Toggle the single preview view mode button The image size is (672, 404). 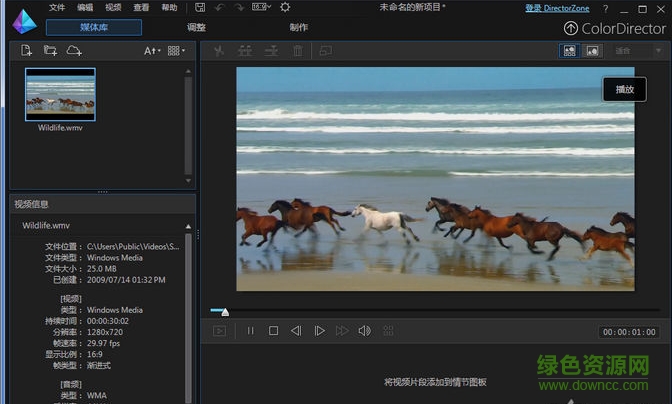[x=592, y=50]
